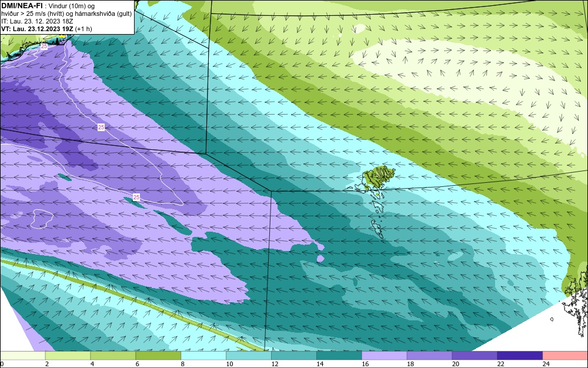Click the legend scale value '4'

pos(92,364)
